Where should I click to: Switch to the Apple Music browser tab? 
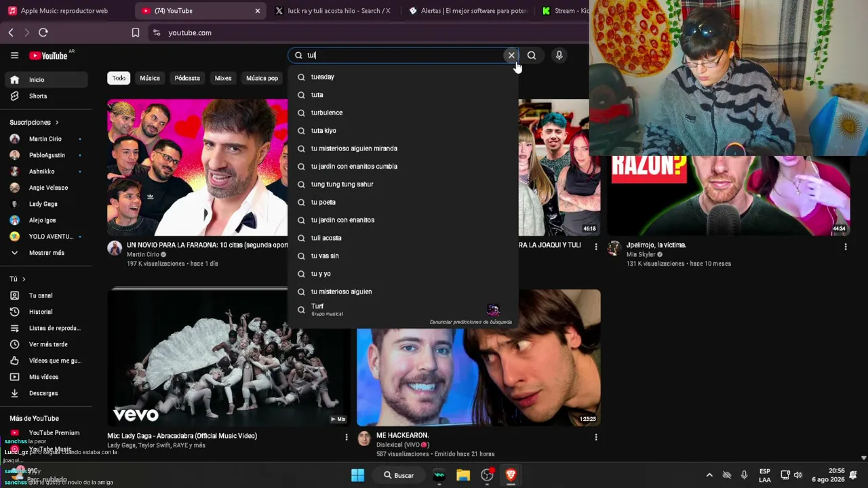[64, 11]
